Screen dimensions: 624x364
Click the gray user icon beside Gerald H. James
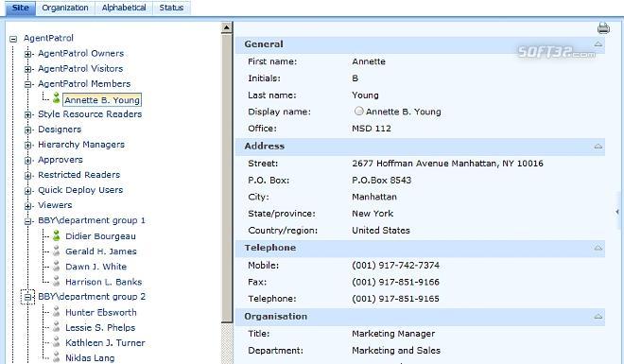click(x=56, y=251)
